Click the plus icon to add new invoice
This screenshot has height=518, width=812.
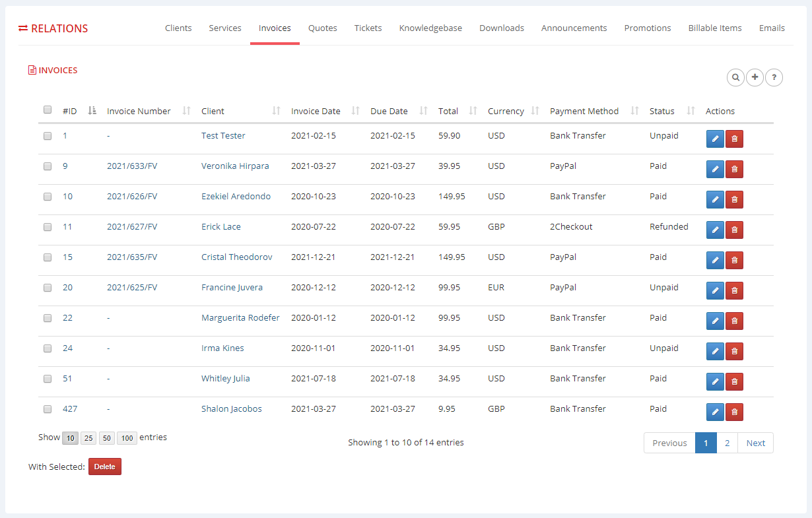(755, 77)
